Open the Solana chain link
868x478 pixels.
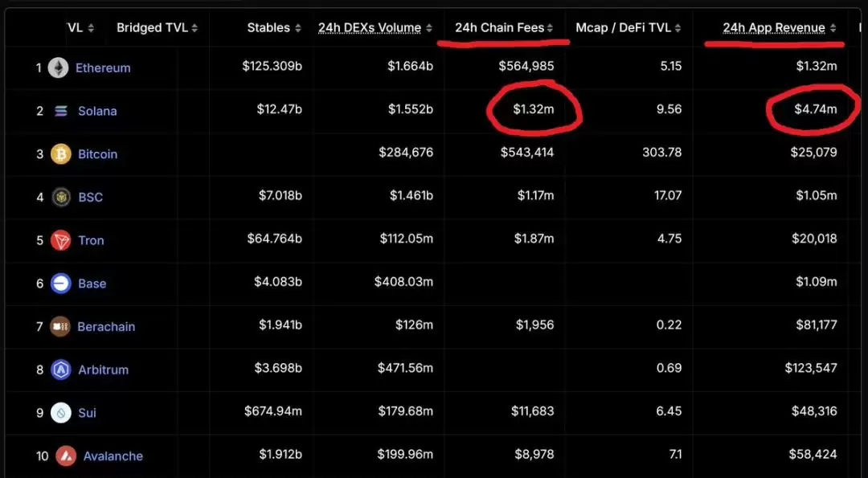coord(97,111)
